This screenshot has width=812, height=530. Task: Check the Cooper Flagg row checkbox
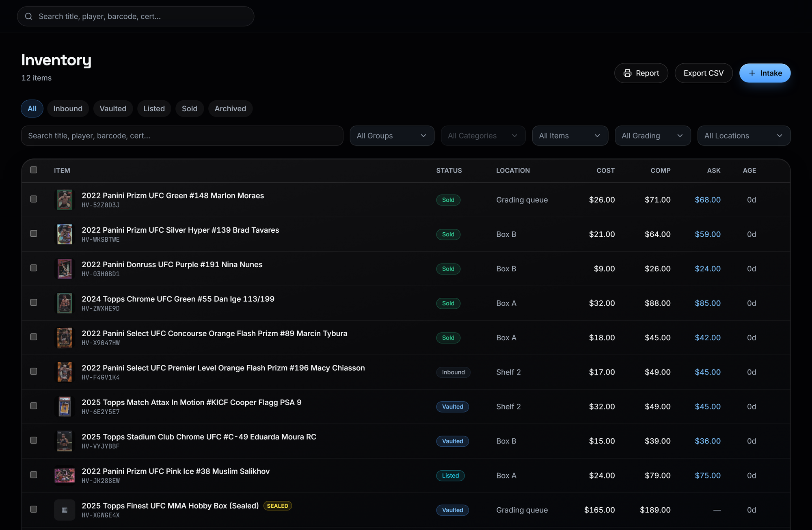coord(34,406)
